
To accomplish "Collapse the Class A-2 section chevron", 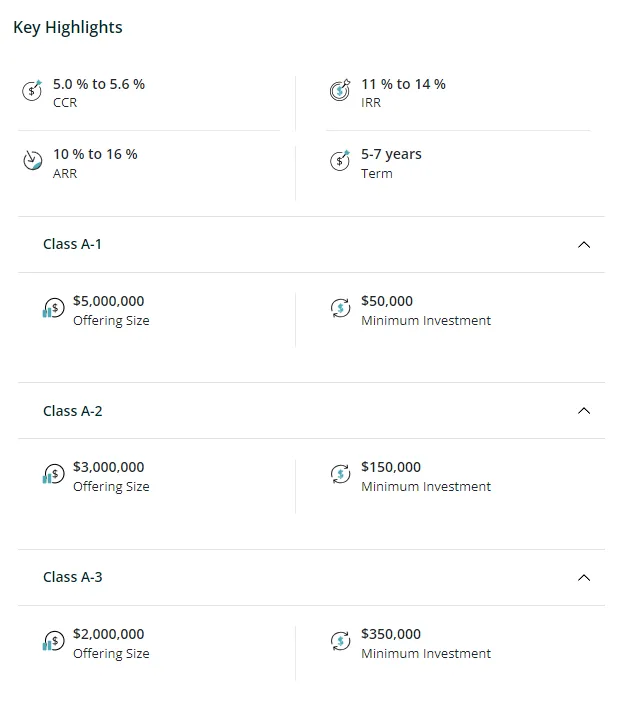I will click(584, 411).
